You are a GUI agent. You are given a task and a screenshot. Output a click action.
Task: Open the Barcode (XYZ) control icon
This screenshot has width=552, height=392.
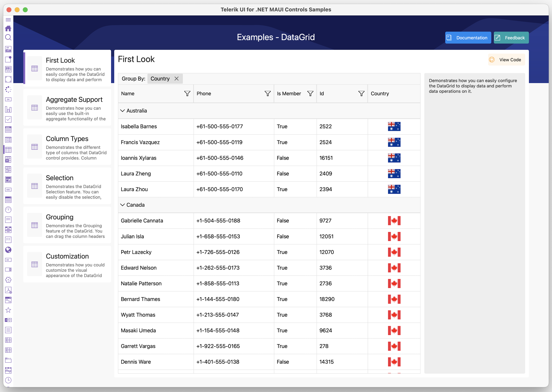[x=8, y=69]
